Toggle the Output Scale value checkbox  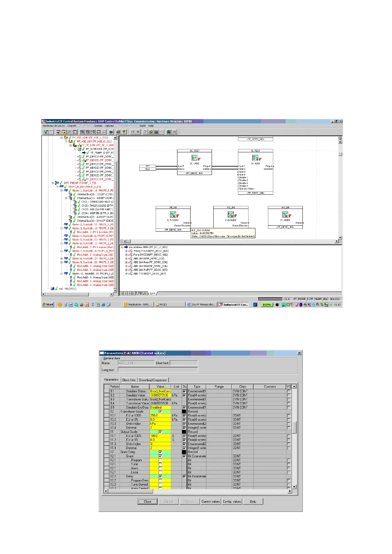160,432
